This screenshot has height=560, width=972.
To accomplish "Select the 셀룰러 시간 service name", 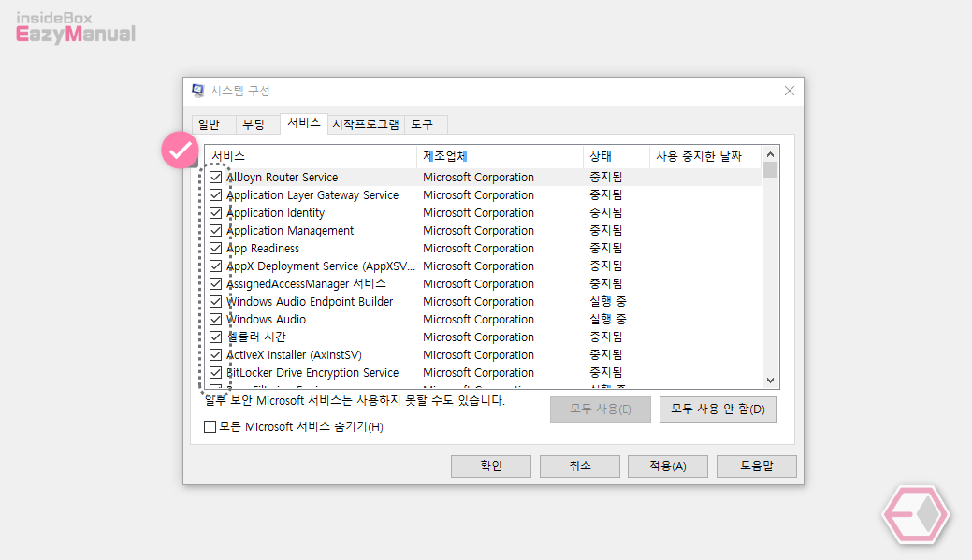I will (256, 337).
